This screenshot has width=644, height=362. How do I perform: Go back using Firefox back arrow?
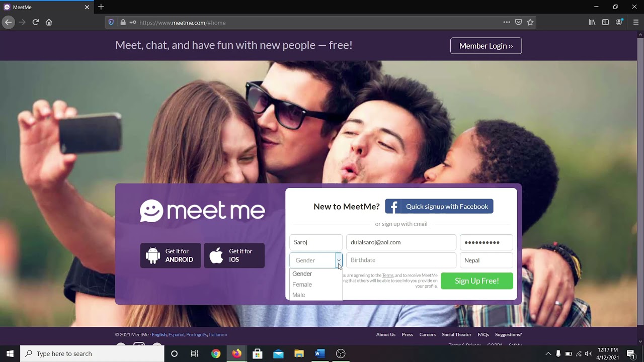coord(8,22)
